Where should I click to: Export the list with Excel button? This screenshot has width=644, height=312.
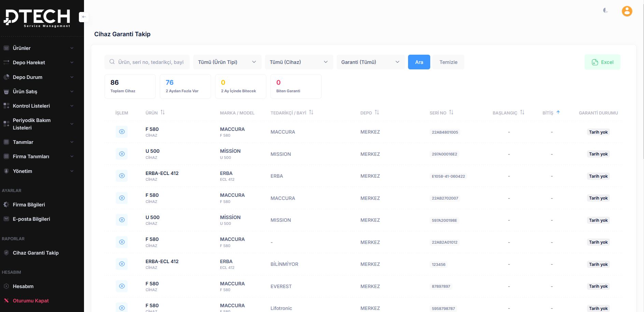(x=602, y=62)
